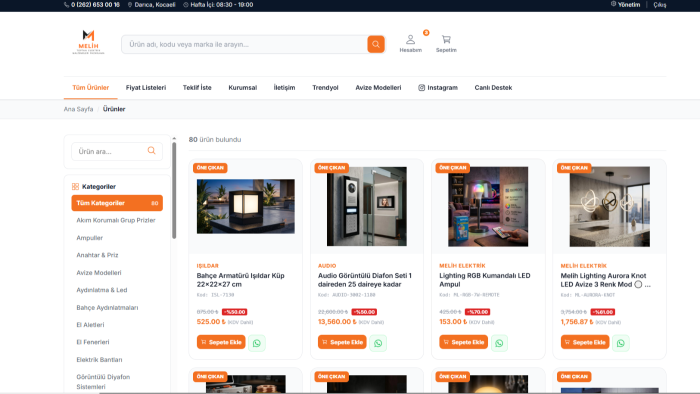The width and height of the screenshot is (700, 394).
Task: Focus the main product search field
Action: [x=244, y=44]
